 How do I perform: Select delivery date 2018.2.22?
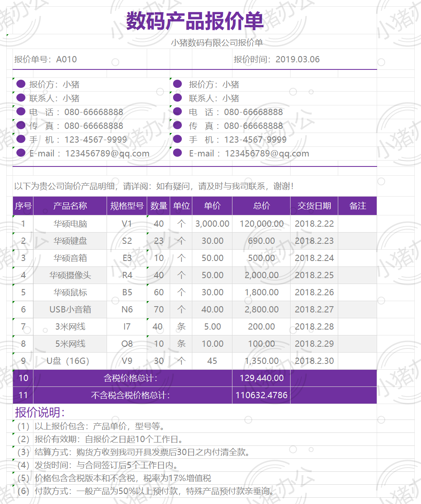tap(314, 224)
